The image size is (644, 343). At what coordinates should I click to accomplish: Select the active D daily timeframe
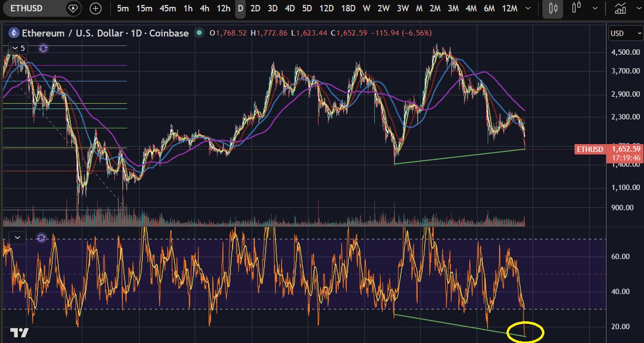pyautogui.click(x=240, y=9)
